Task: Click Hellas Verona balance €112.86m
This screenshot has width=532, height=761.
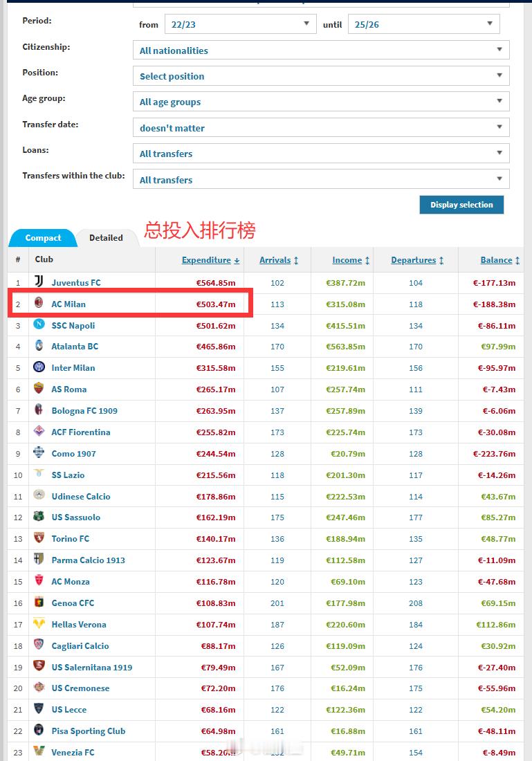Action: [x=495, y=625]
